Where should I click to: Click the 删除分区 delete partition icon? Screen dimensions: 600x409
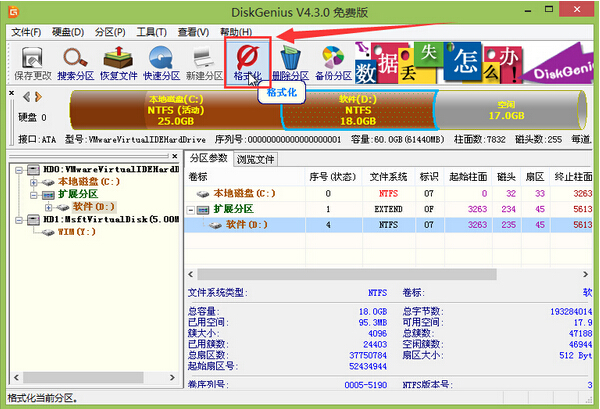coord(290,64)
